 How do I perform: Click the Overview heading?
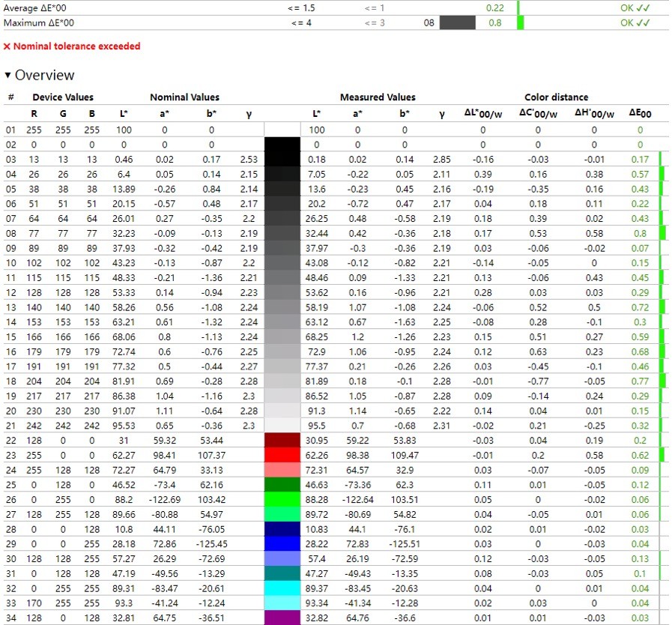(44, 75)
